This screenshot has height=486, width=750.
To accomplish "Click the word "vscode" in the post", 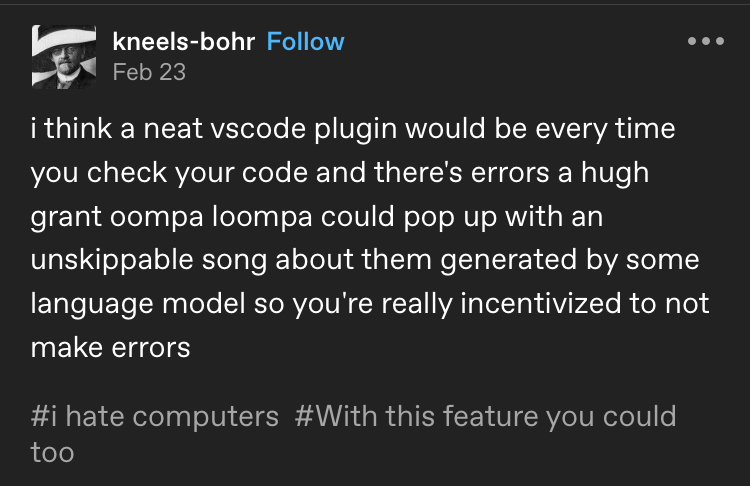I will [258, 129].
